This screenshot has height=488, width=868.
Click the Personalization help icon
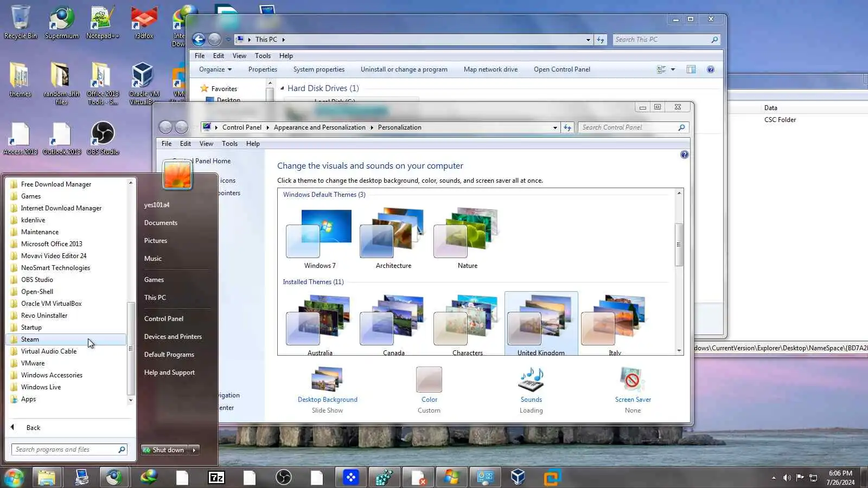[x=684, y=155]
